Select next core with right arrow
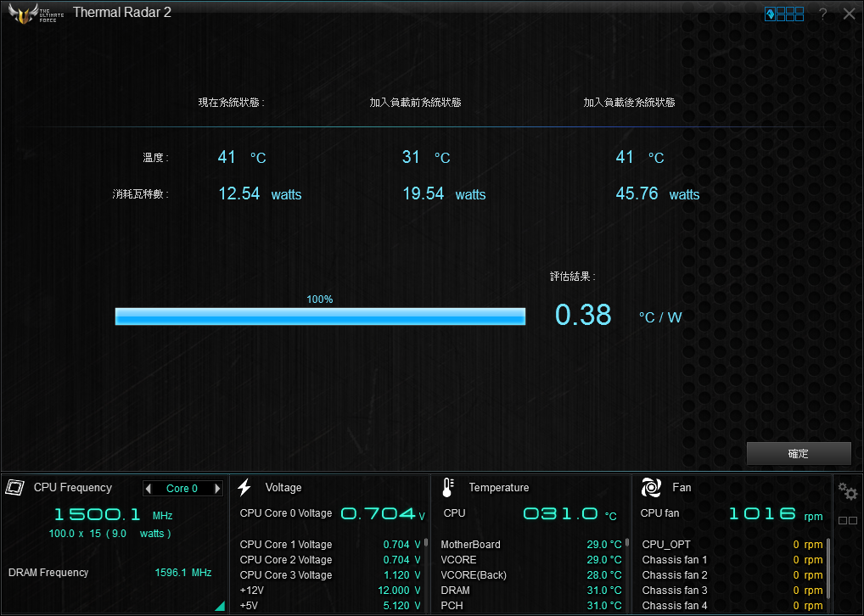The width and height of the screenshot is (864, 616). (217, 489)
